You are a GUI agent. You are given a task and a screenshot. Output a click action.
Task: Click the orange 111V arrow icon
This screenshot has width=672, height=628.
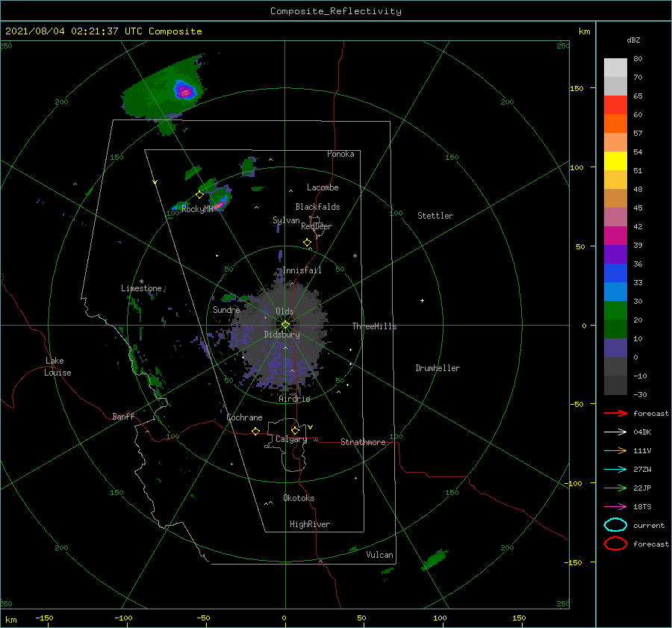pos(615,450)
